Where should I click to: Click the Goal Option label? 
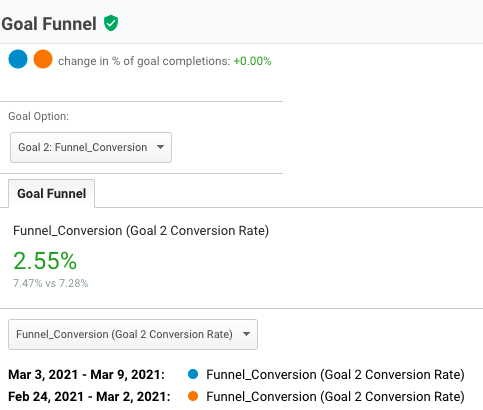click(x=39, y=116)
